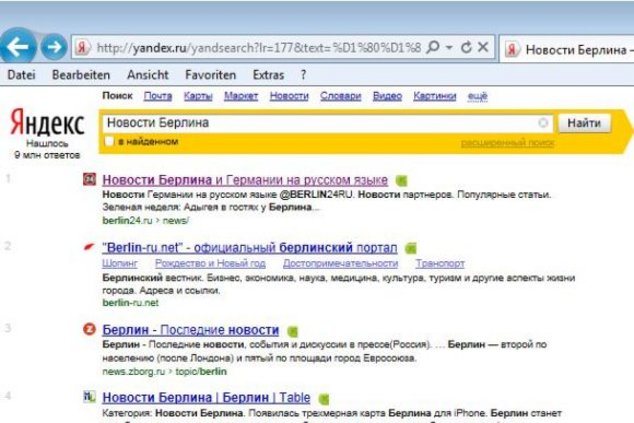Open the Словари service link

tap(340, 96)
